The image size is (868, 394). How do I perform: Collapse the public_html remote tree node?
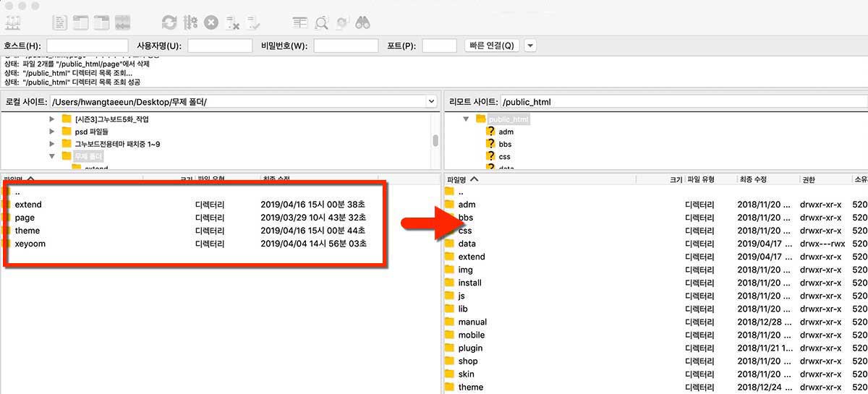[x=467, y=119]
